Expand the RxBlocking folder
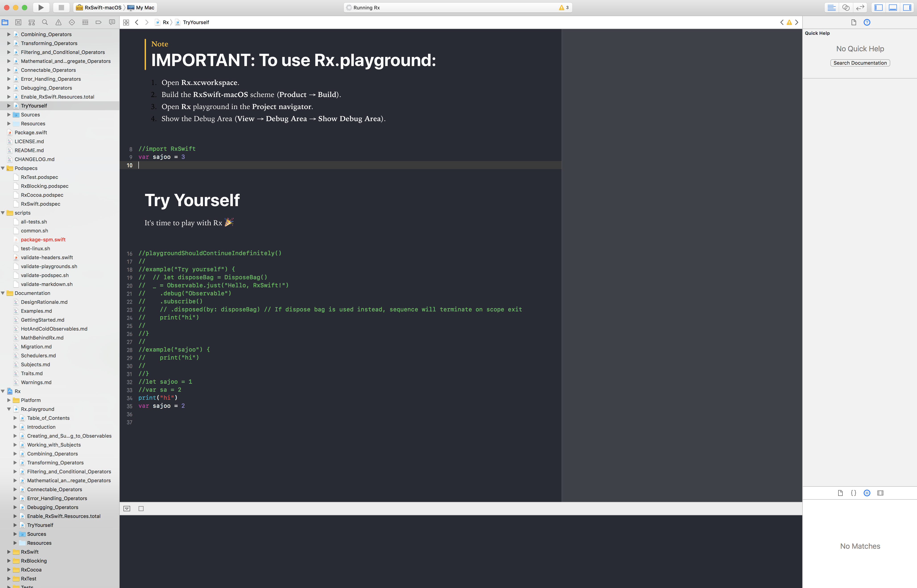 [x=9, y=561]
